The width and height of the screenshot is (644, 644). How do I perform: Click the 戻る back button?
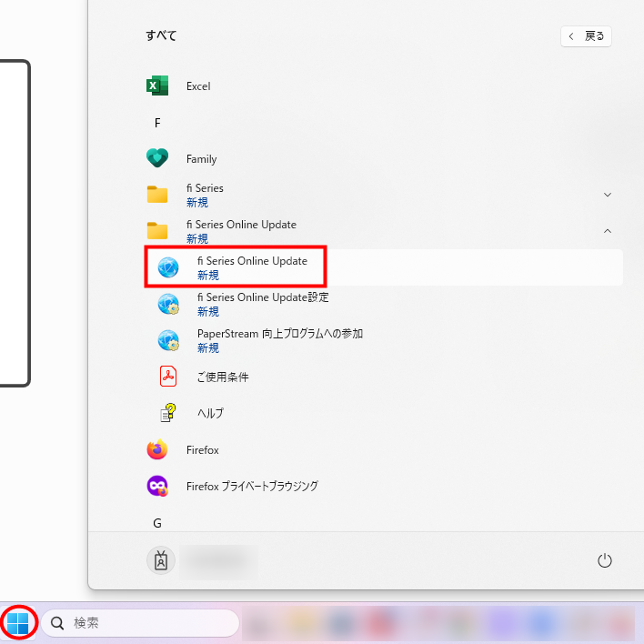(x=586, y=36)
